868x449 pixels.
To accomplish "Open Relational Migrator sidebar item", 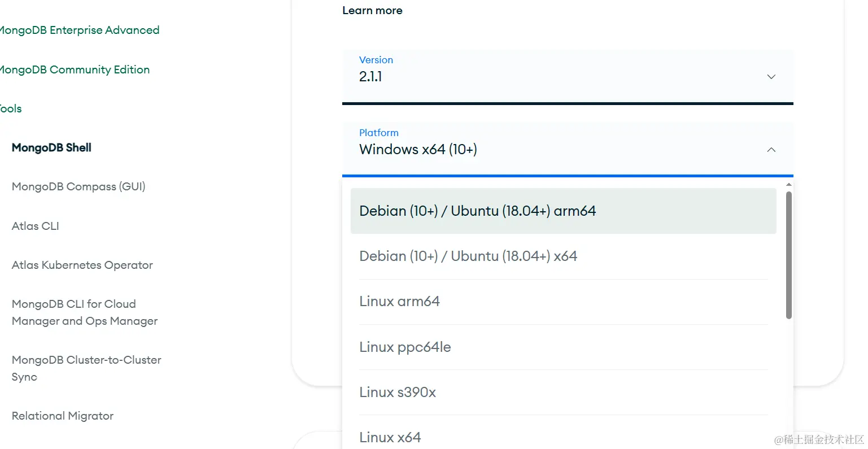I will point(63,416).
